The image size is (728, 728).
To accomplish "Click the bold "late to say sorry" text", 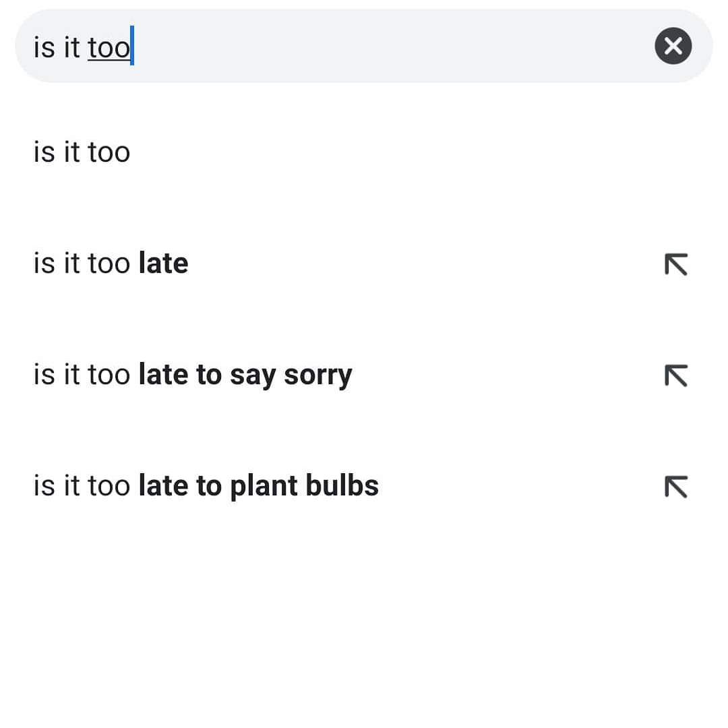I will click(245, 375).
